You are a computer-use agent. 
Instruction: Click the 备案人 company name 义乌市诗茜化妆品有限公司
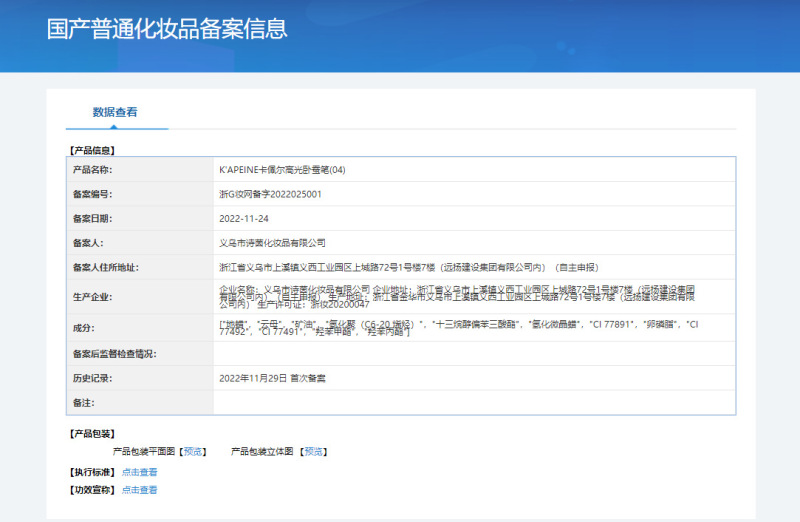[x=272, y=243]
